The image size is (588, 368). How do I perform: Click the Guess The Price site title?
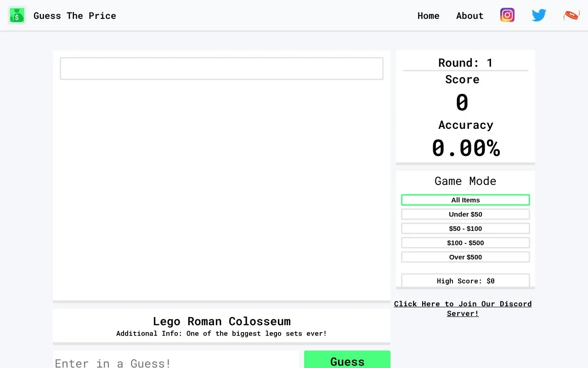pos(75,16)
